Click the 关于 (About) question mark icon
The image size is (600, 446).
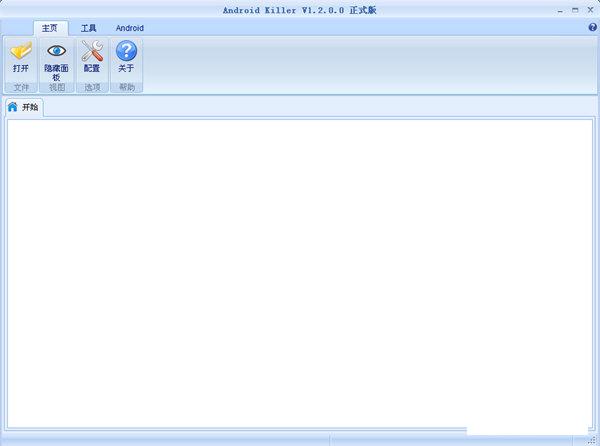(x=126, y=51)
